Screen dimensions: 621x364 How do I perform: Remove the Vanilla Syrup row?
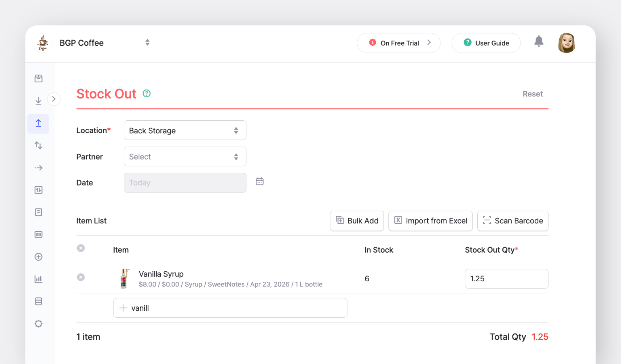point(81,277)
